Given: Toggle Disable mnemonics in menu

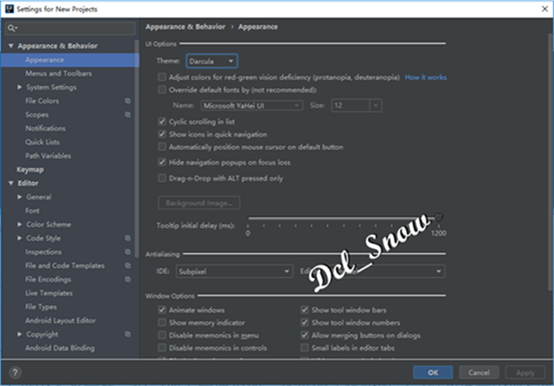Looking at the screenshot, I should pyautogui.click(x=162, y=335).
